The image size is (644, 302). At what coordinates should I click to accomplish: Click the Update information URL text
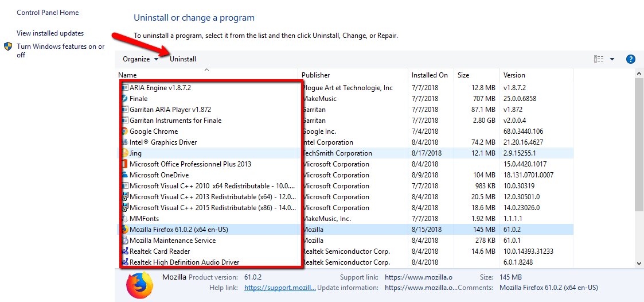coord(421,288)
